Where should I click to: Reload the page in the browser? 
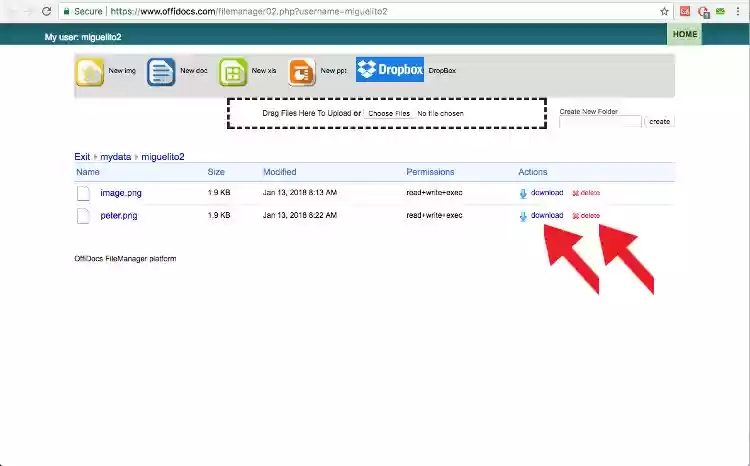click(x=46, y=11)
